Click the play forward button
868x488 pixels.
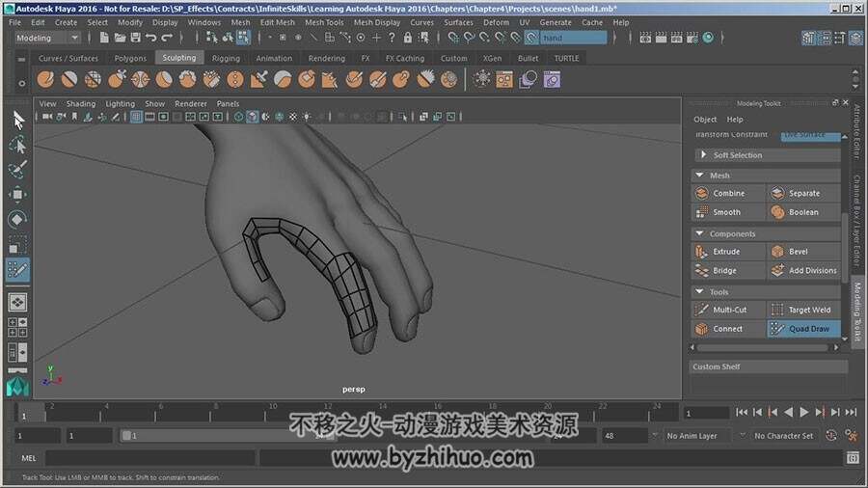point(803,412)
